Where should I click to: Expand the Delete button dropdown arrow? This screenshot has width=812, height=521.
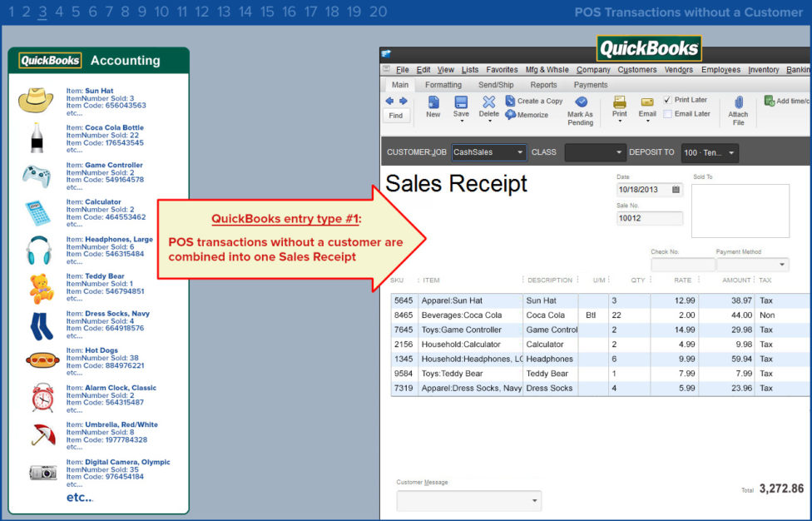tap(489, 122)
